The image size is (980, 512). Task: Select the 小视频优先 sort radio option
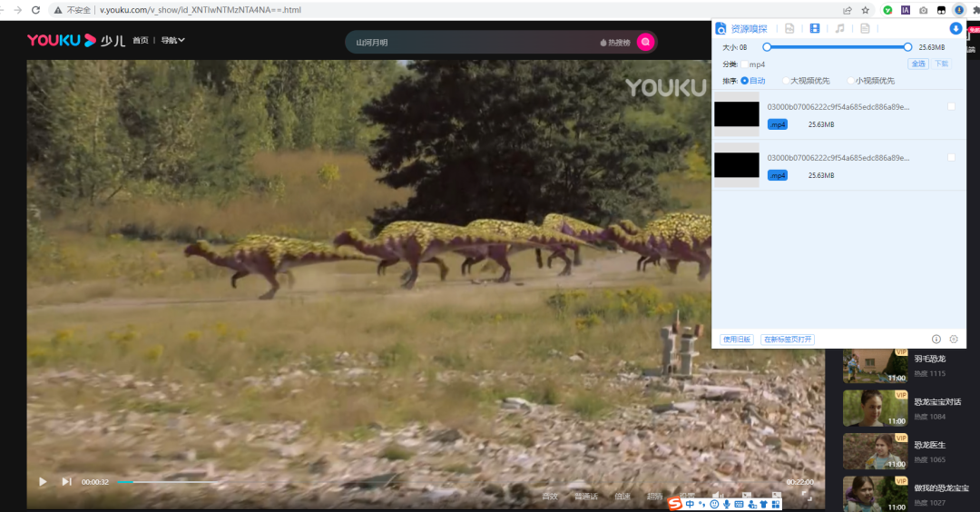850,81
